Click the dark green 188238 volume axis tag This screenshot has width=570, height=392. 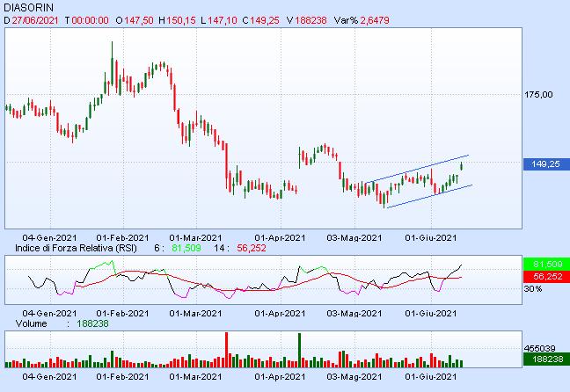coord(546,359)
